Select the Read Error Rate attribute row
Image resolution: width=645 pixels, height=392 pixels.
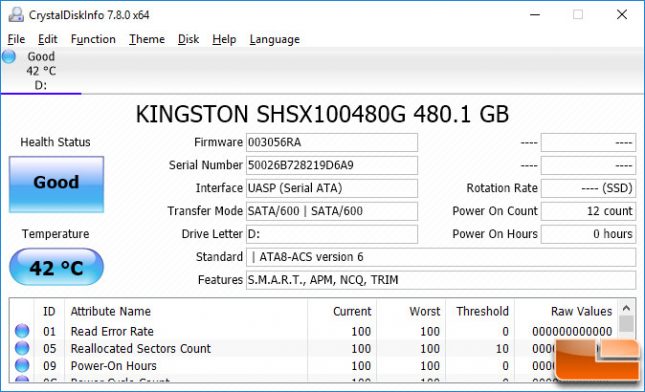(313, 331)
